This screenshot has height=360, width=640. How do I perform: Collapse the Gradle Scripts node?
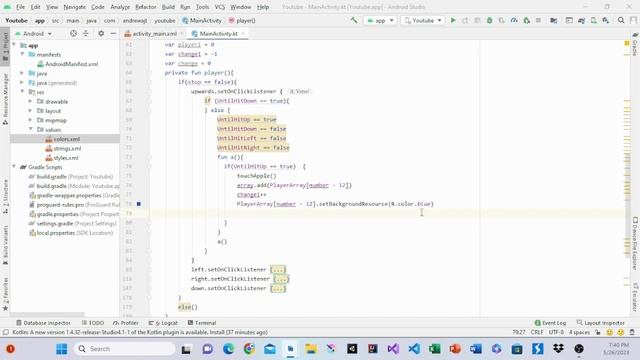[14, 167]
